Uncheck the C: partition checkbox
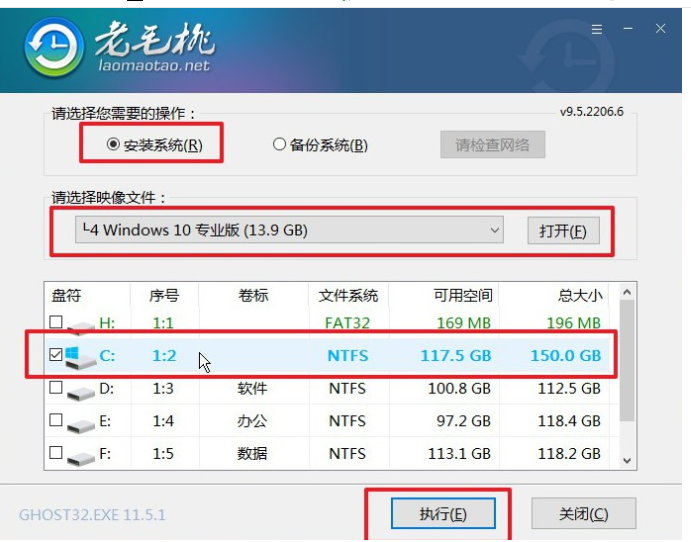 click(x=56, y=354)
